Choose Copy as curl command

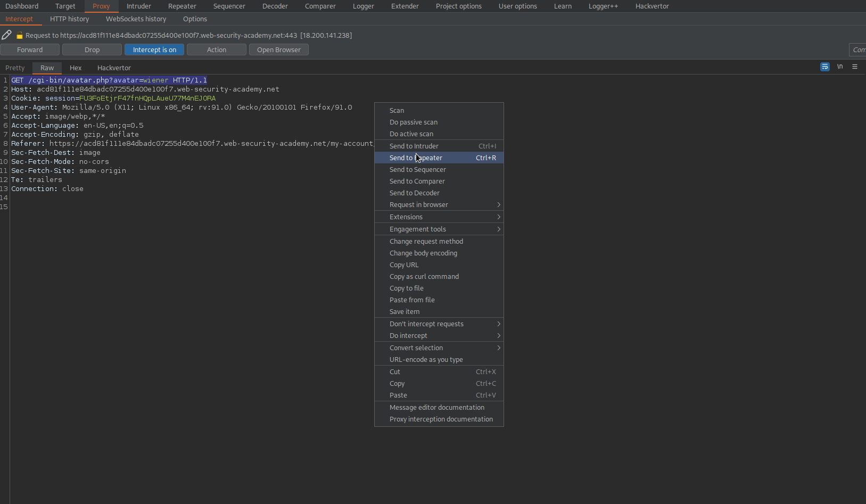point(439,276)
